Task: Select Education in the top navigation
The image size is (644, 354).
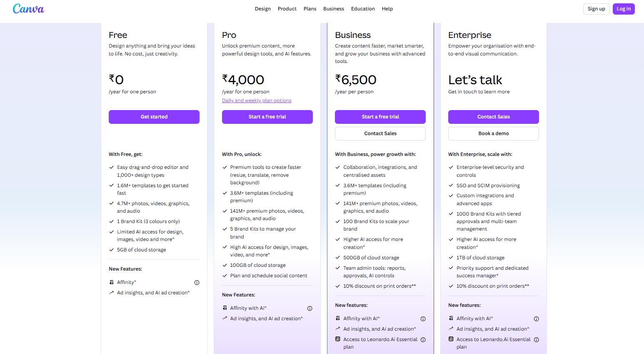Action: (x=363, y=8)
